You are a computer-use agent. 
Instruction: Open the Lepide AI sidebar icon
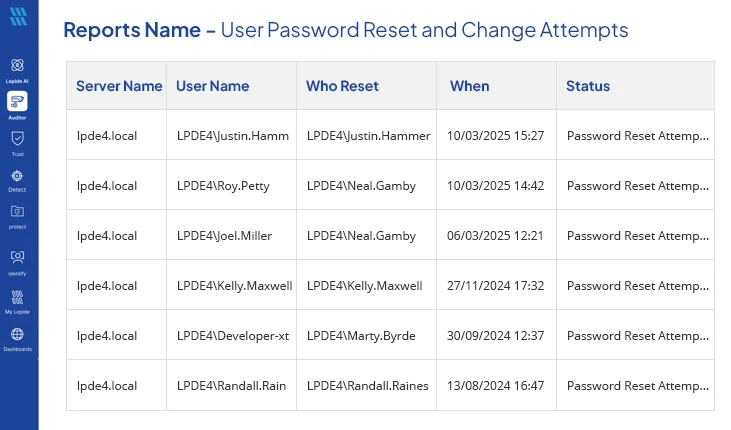pyautogui.click(x=17, y=65)
